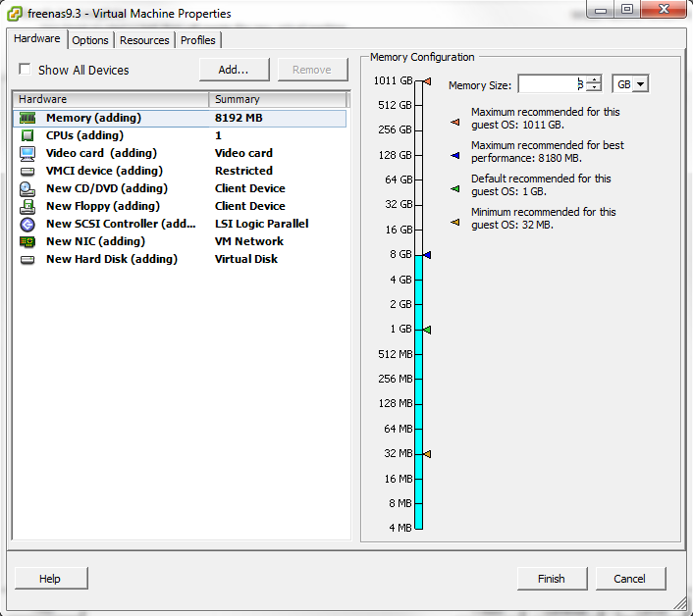Maximize the Virtual Machine Properties window
693x616 pixels.
click(626, 9)
